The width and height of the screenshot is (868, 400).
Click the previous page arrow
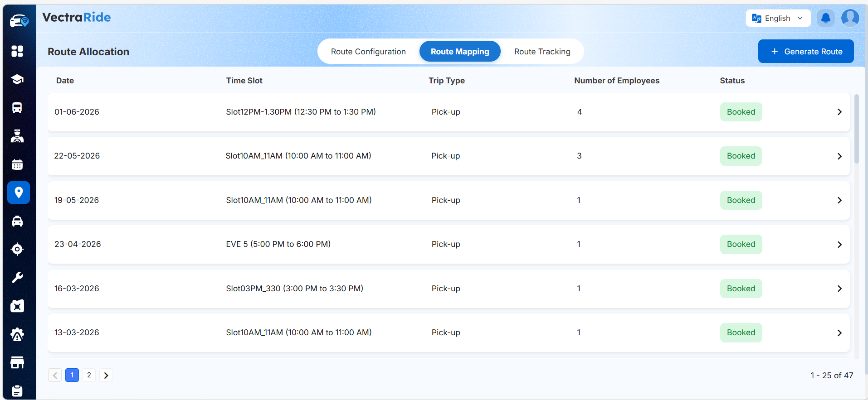pos(55,375)
